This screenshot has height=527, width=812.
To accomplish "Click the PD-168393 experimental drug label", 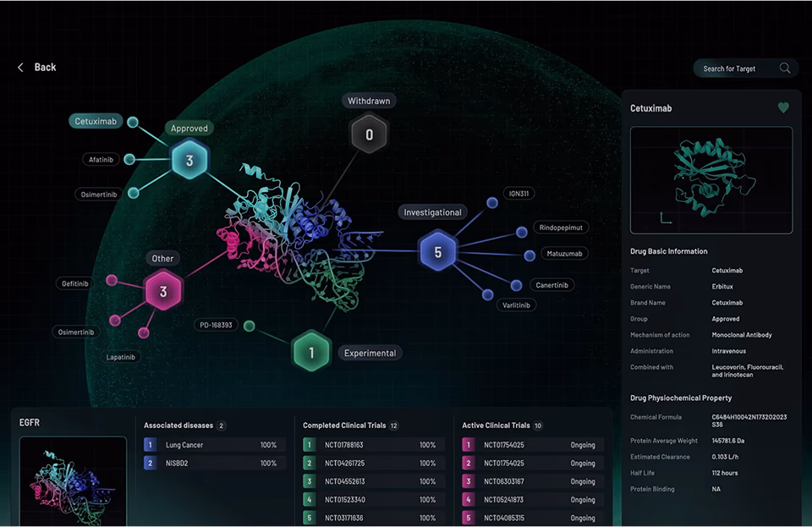I will click(x=216, y=325).
